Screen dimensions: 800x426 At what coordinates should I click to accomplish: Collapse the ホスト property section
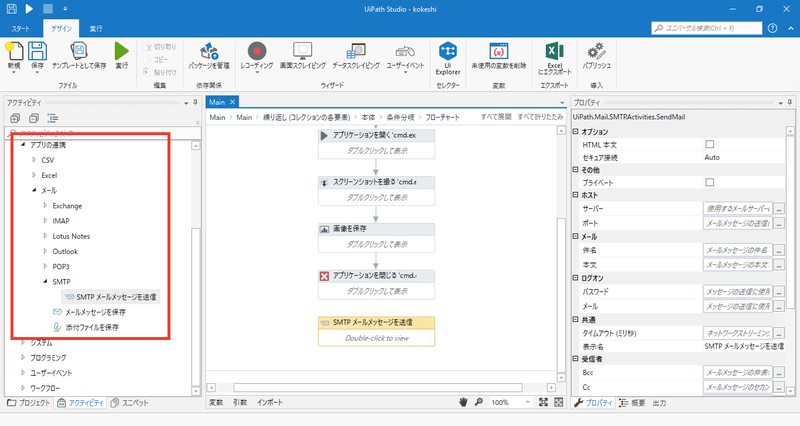pos(575,195)
